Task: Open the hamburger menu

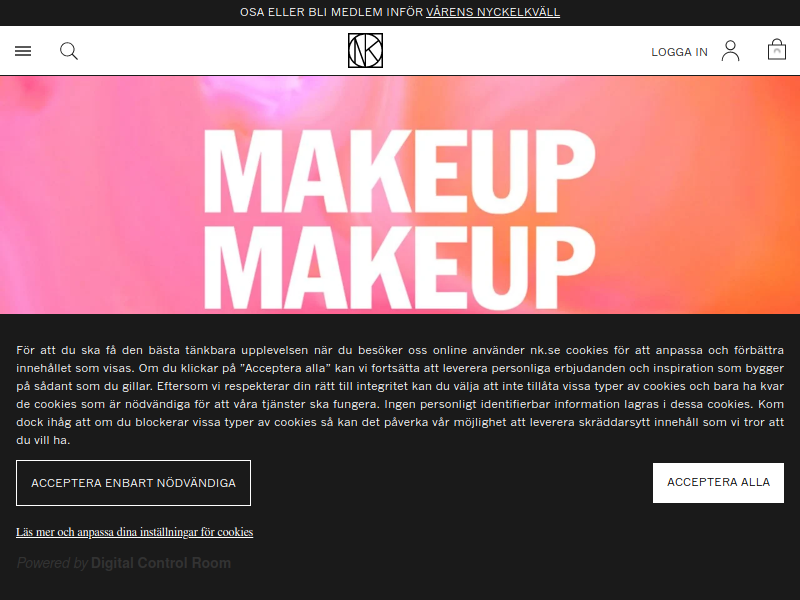Action: click(x=23, y=51)
